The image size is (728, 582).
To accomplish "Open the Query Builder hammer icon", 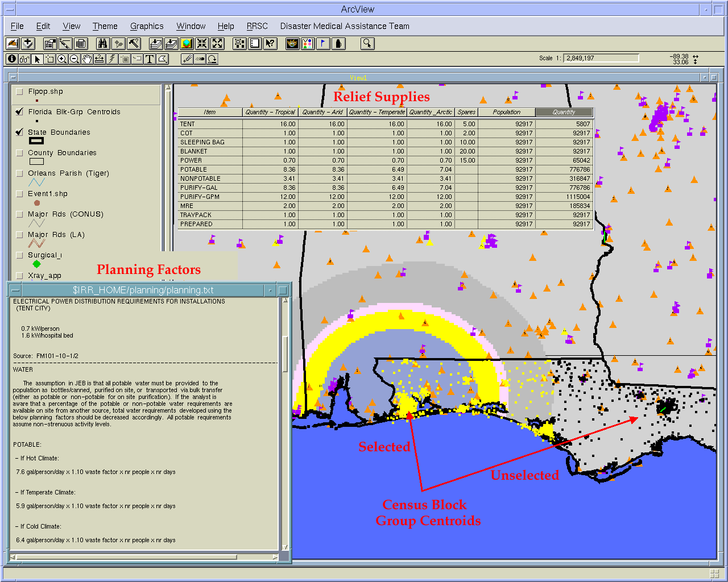I will coord(134,44).
